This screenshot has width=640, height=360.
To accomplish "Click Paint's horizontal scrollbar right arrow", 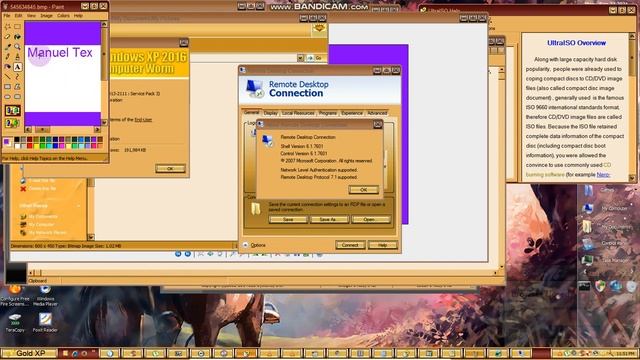I will 97,129.
